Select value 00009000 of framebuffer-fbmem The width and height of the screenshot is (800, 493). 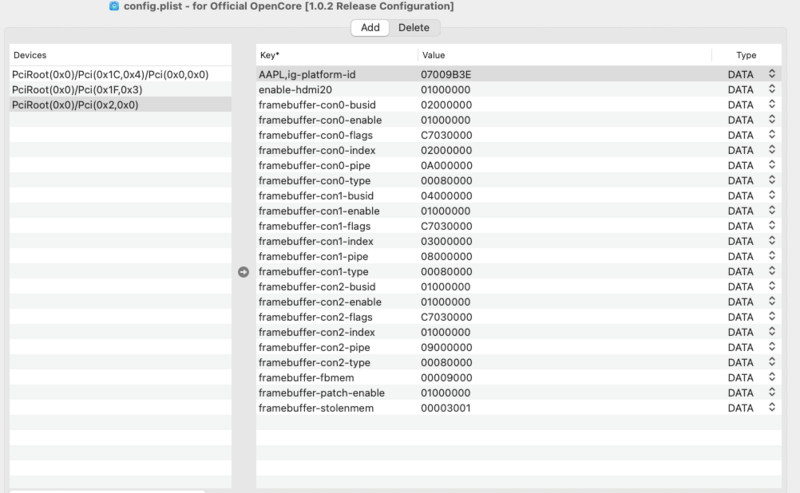pyautogui.click(x=446, y=378)
